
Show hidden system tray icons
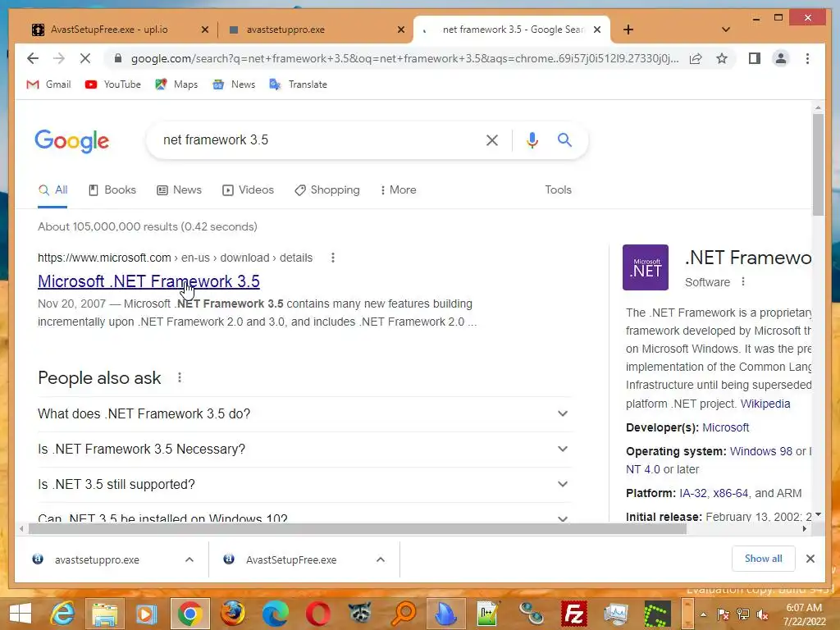(703, 614)
